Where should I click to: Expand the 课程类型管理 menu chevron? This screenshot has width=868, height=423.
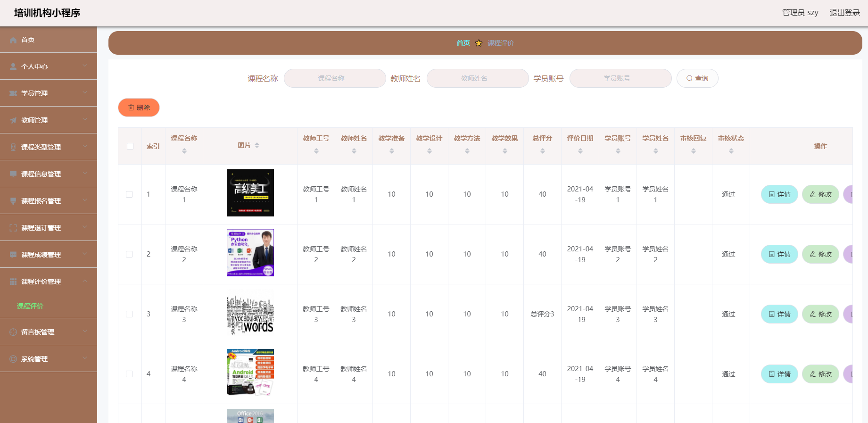[x=85, y=147]
